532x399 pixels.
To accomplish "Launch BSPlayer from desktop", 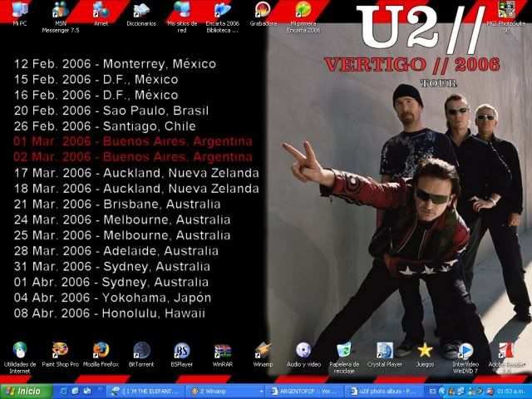I will click(x=182, y=351).
